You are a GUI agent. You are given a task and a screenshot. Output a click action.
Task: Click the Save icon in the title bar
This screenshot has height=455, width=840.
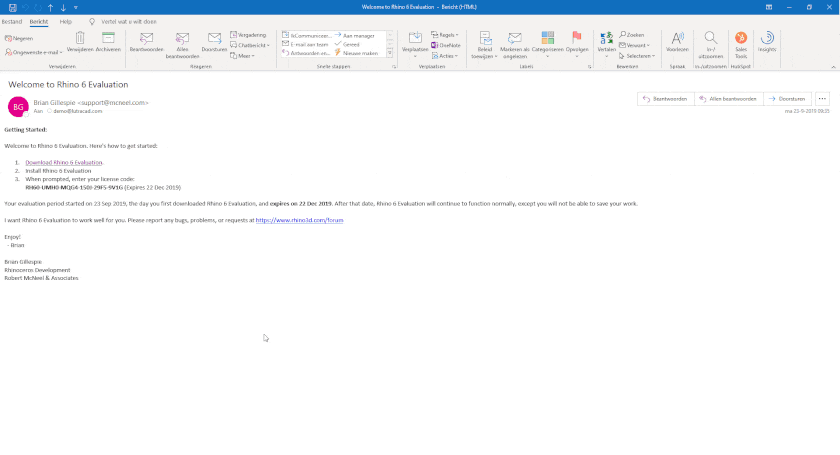12,8
